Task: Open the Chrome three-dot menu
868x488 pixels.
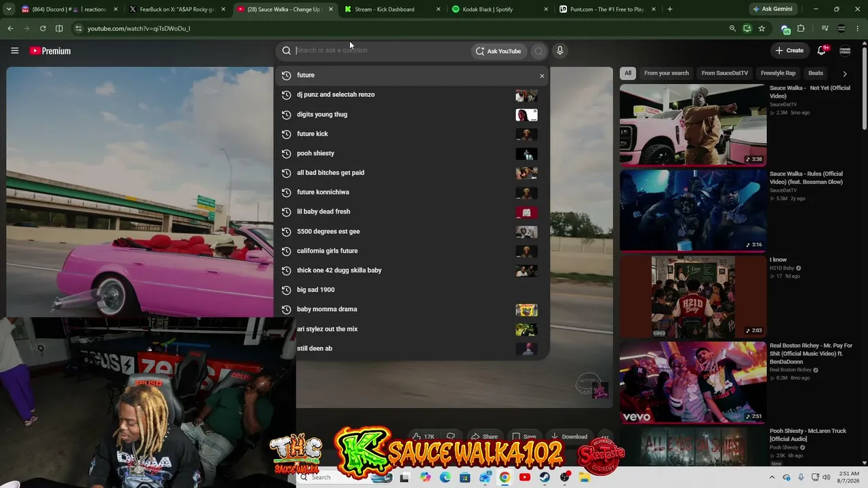Action: pos(858,28)
